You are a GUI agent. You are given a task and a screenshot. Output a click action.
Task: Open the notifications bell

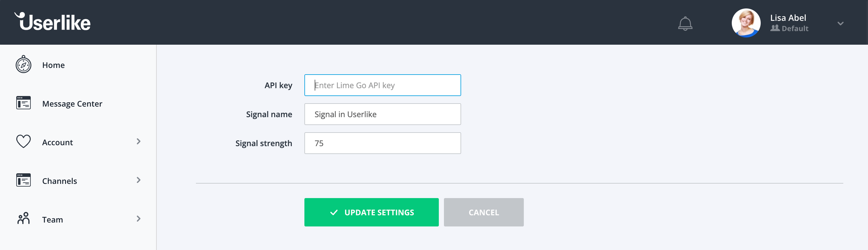(685, 24)
